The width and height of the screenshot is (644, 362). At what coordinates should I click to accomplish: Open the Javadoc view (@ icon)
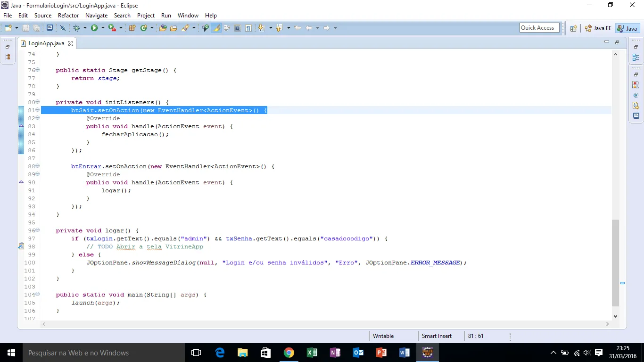[x=636, y=95]
